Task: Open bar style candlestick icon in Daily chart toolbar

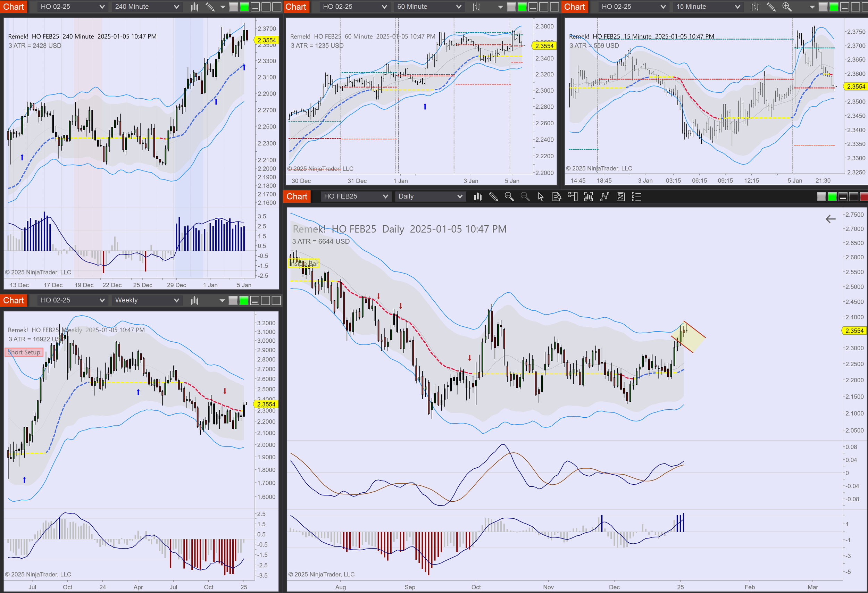Action: 478,197
